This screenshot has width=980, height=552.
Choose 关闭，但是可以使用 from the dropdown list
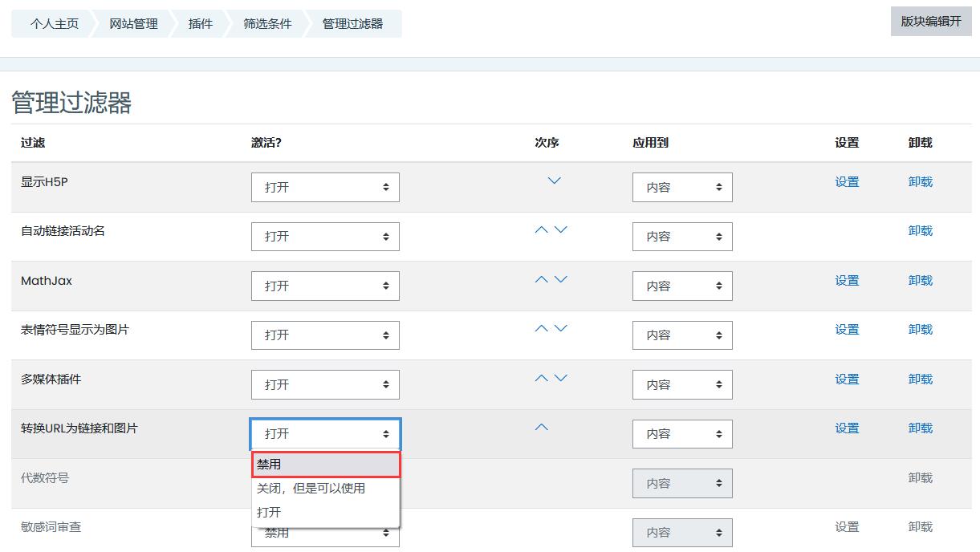(325, 488)
